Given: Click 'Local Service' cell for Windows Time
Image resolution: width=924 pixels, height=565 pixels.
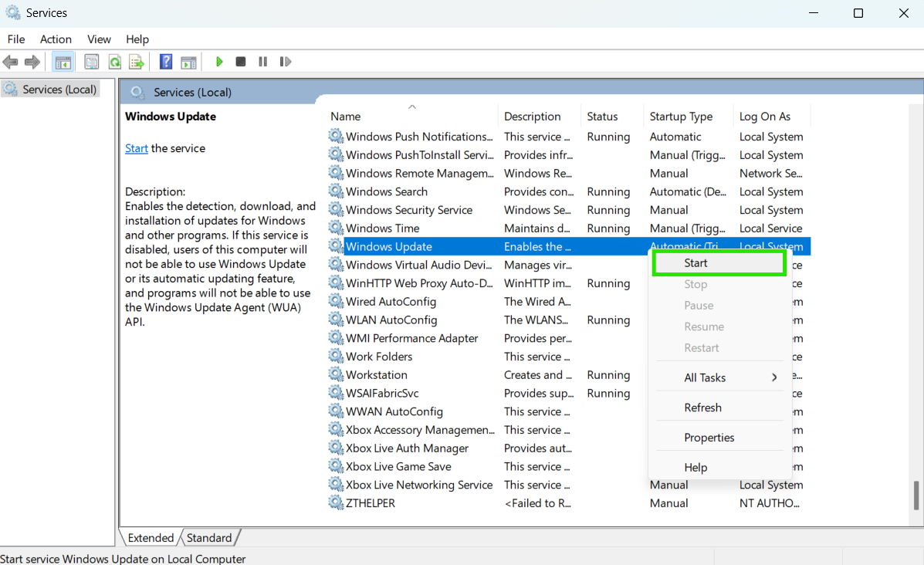Looking at the screenshot, I should [771, 228].
